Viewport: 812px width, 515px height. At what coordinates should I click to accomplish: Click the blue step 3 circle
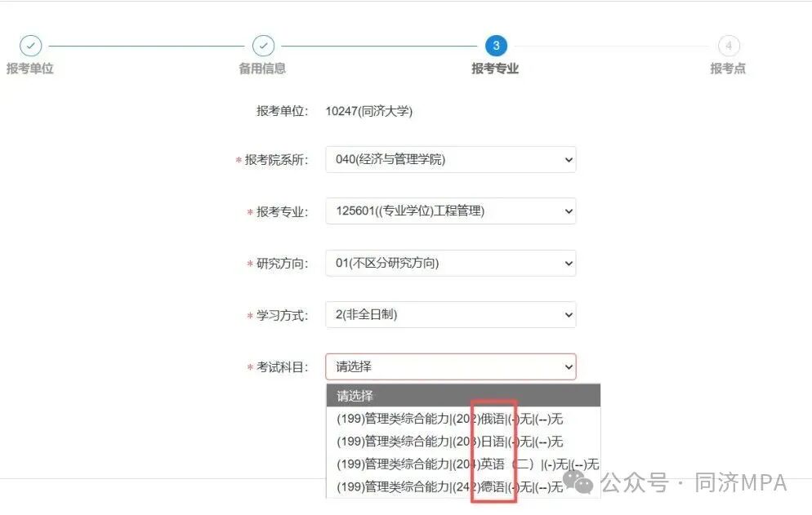495,46
